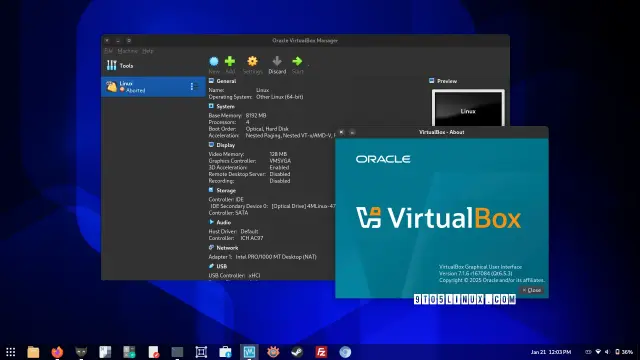
Task: Open the terminal icon in taskbar
Action: coord(177,352)
